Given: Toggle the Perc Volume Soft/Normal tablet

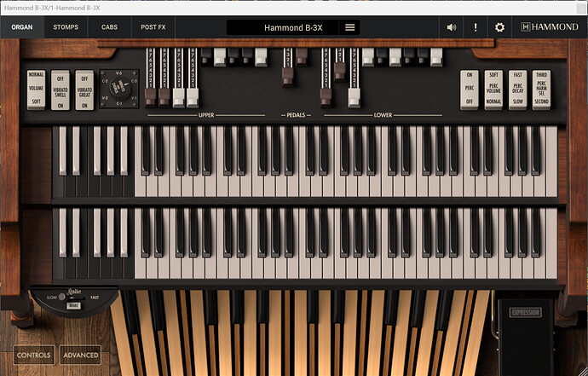Looking at the screenshot, I should [x=493, y=89].
